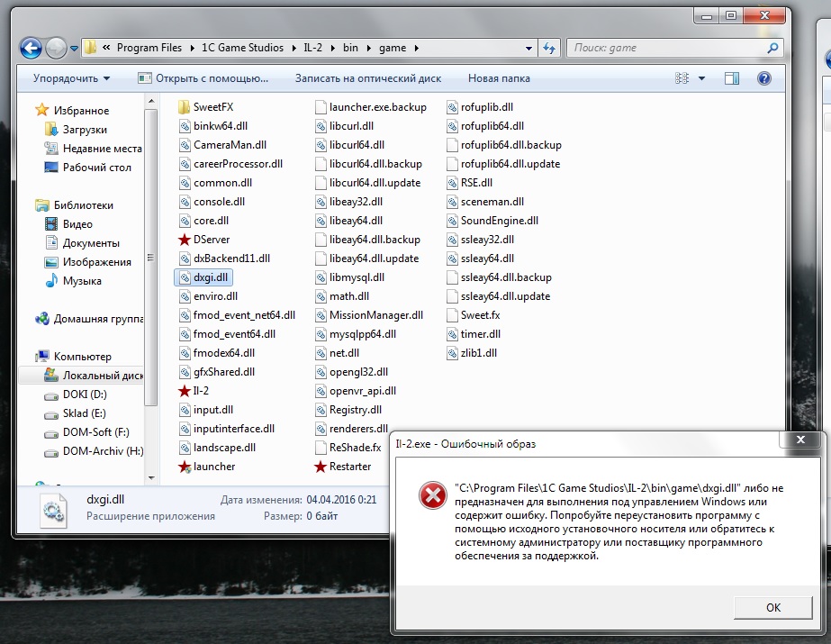Viewport: 831px width, 644px height.
Task: Select 'Избранное' in navigation pane
Action: click(x=81, y=110)
